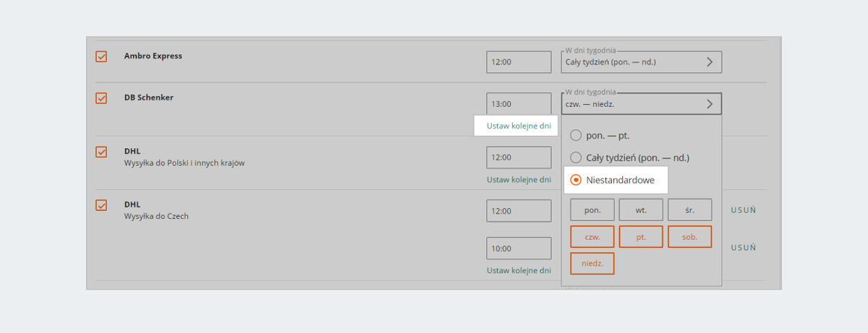The image size is (868, 333).
Task: Enable the "śr." day button
Action: (x=689, y=210)
